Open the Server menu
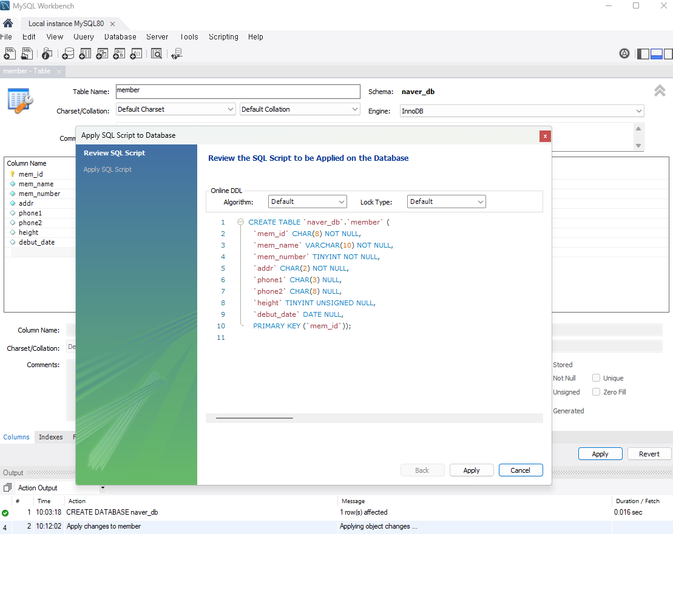Screen dimensions: 673x616 (157, 37)
